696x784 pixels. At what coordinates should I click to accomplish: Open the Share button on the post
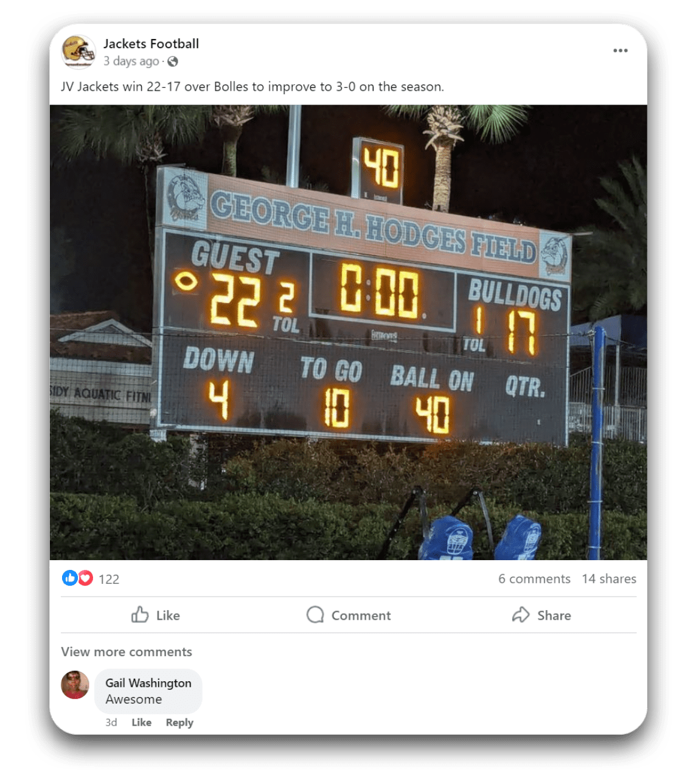pos(541,615)
